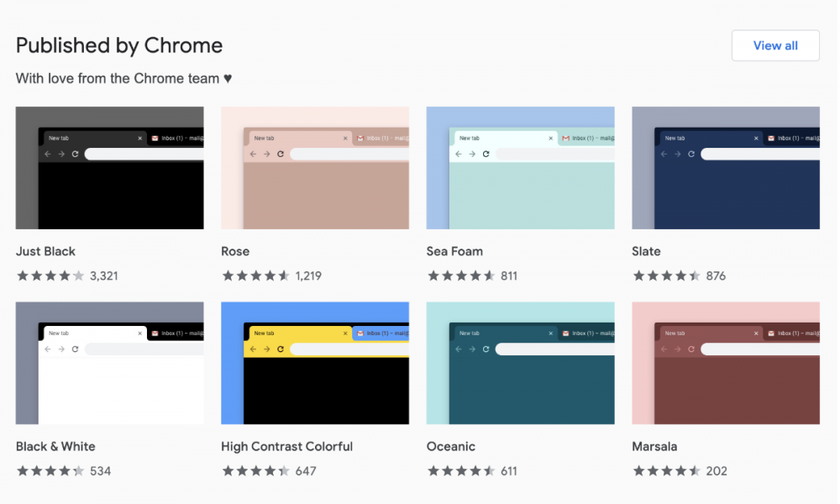Click the star rating under Rose
840x504 pixels.
[x=255, y=276]
